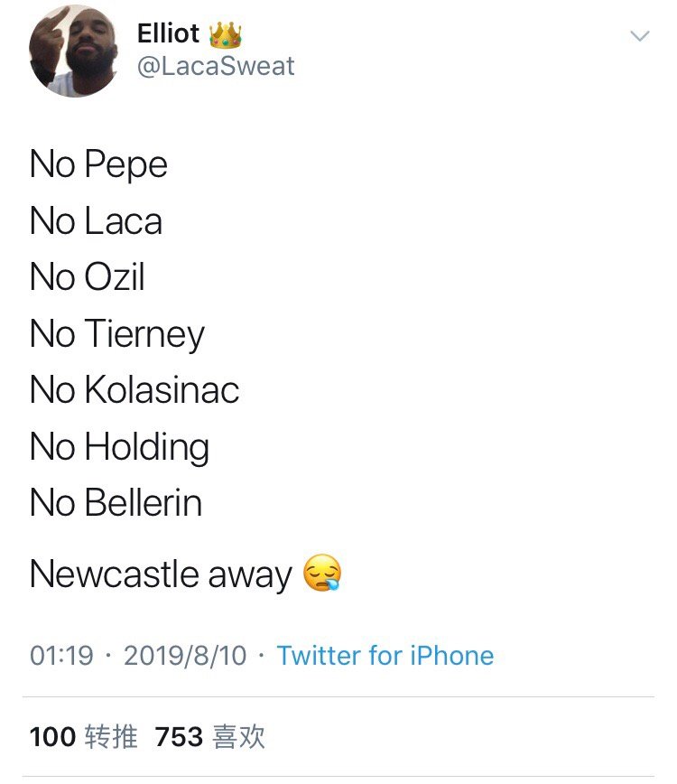The height and width of the screenshot is (784, 677).
Task: Open Elliot's profile picture
Action: click(73, 51)
